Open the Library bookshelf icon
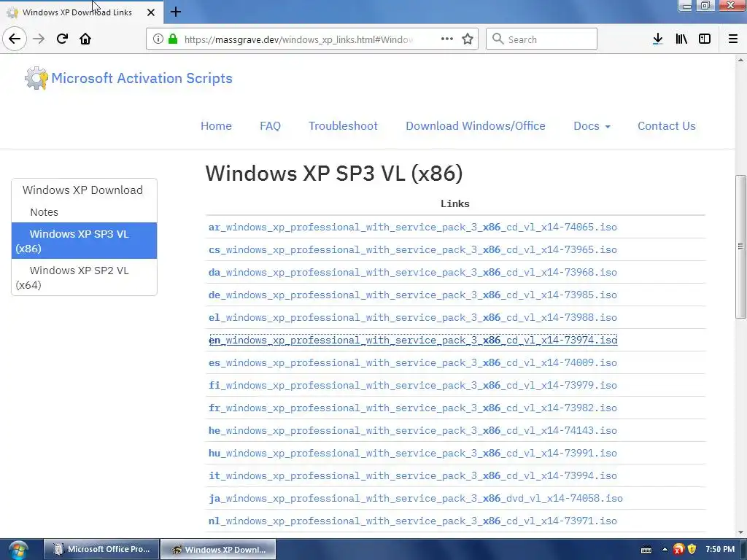Screen dimensions: 747x560 pyautogui.click(x=681, y=39)
